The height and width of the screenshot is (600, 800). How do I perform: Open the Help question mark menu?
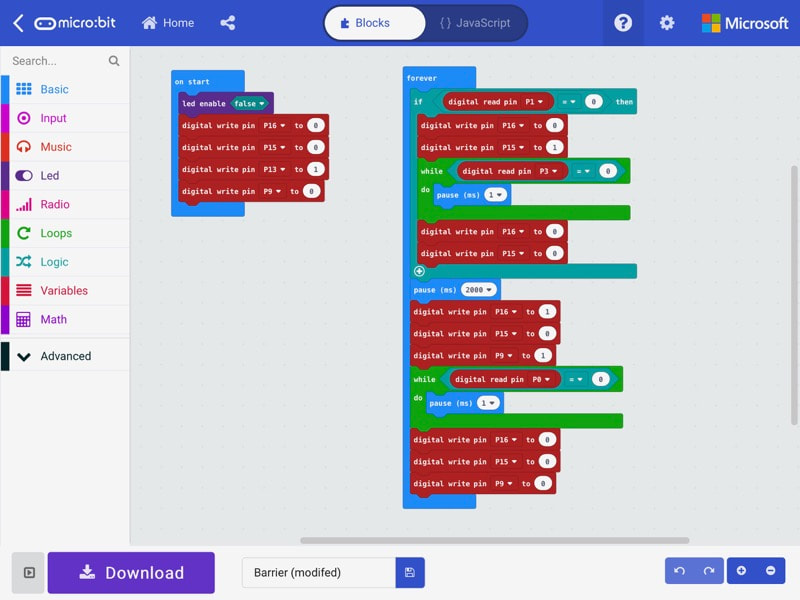pyautogui.click(x=623, y=23)
